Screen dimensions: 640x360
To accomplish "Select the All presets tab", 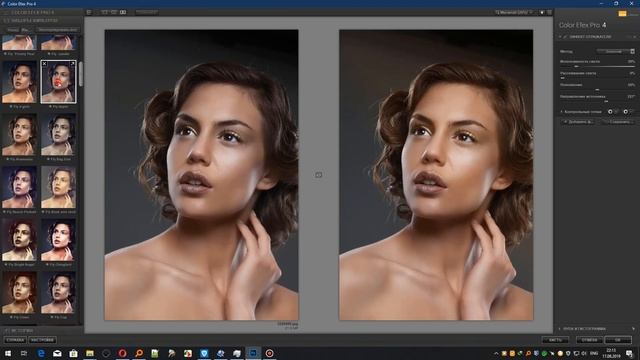I will [25, 30].
